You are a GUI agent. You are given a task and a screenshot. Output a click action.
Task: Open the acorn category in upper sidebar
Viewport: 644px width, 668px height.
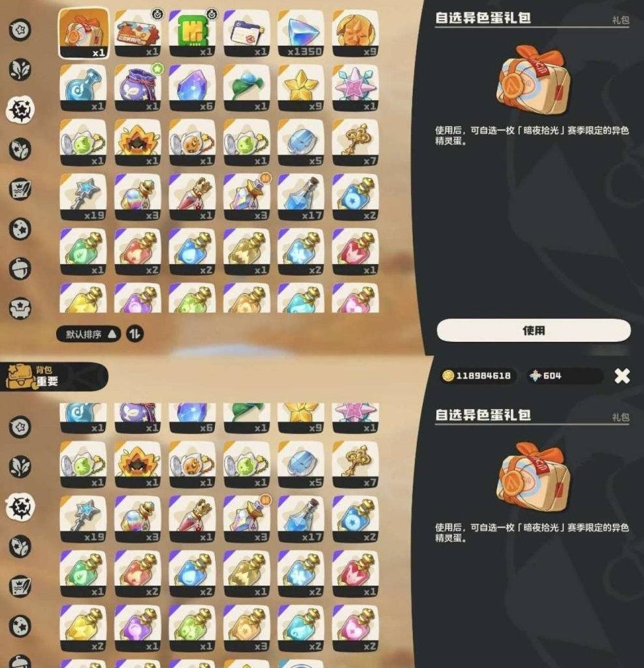coord(20,269)
